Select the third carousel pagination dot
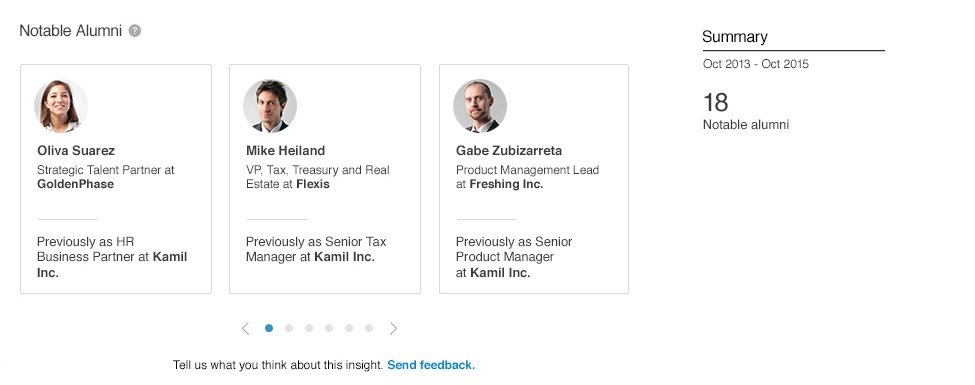The image size is (975, 385). (308, 328)
